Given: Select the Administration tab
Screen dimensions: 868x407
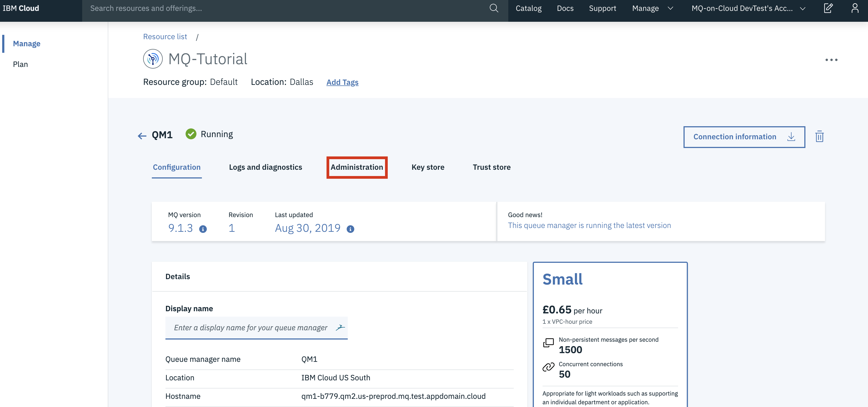Looking at the screenshot, I should pos(356,167).
